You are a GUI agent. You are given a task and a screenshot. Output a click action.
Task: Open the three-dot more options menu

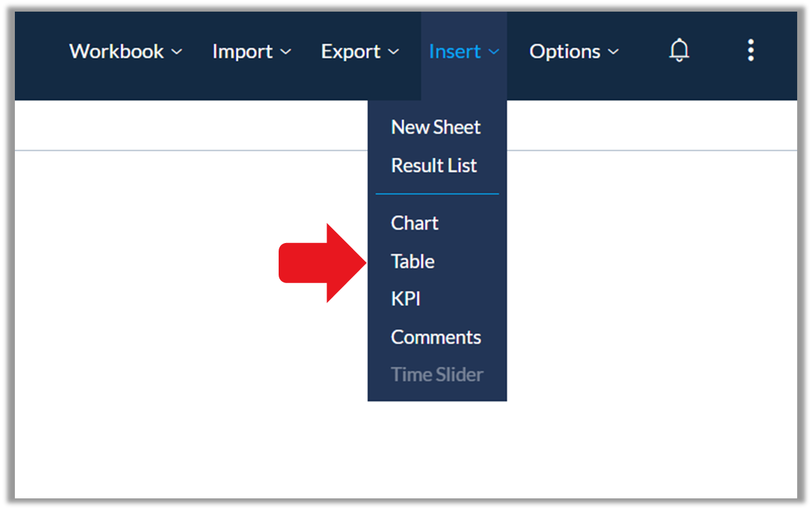(x=751, y=50)
